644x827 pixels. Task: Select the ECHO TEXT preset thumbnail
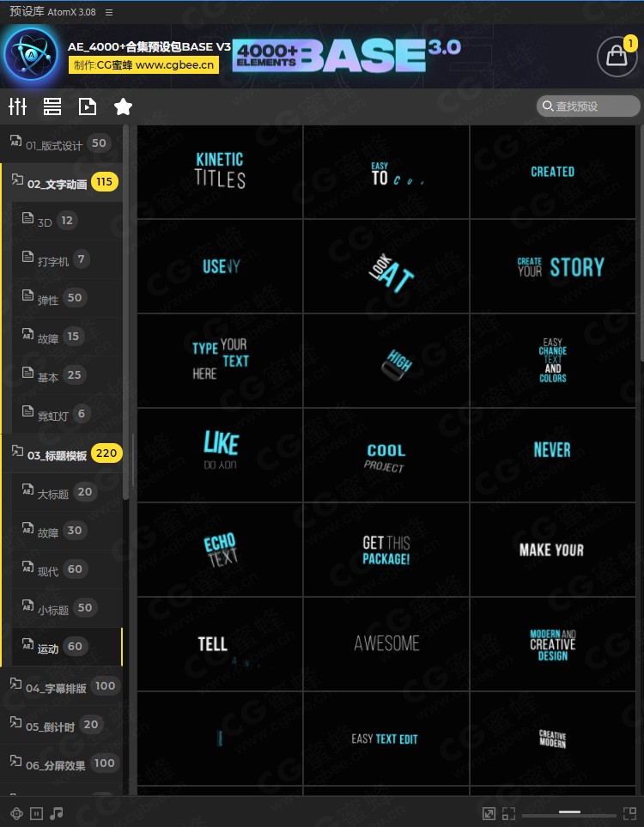(220, 550)
